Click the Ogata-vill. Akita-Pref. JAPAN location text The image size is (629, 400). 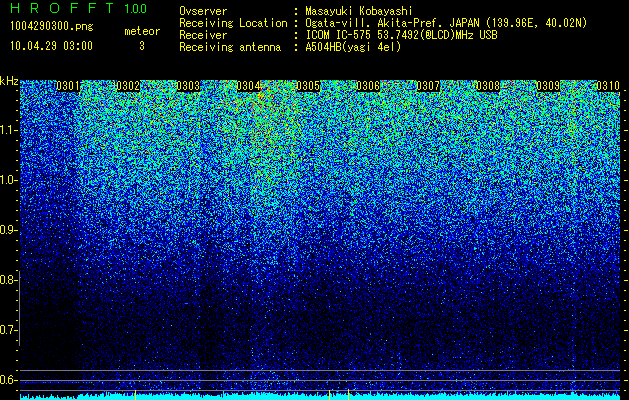[x=446, y=23]
